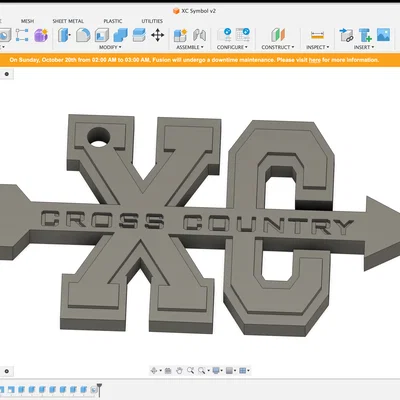Click the upper-left panel toggle dot button

point(7,74)
